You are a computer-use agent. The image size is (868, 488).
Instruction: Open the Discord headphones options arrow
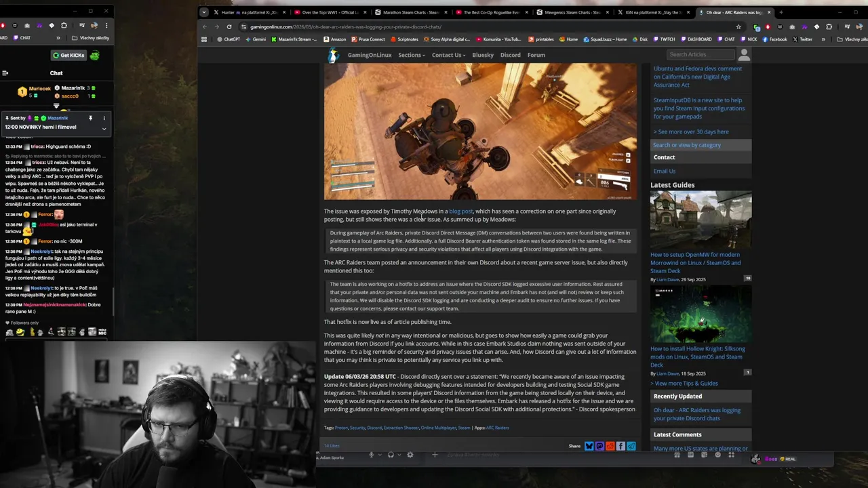tap(399, 455)
